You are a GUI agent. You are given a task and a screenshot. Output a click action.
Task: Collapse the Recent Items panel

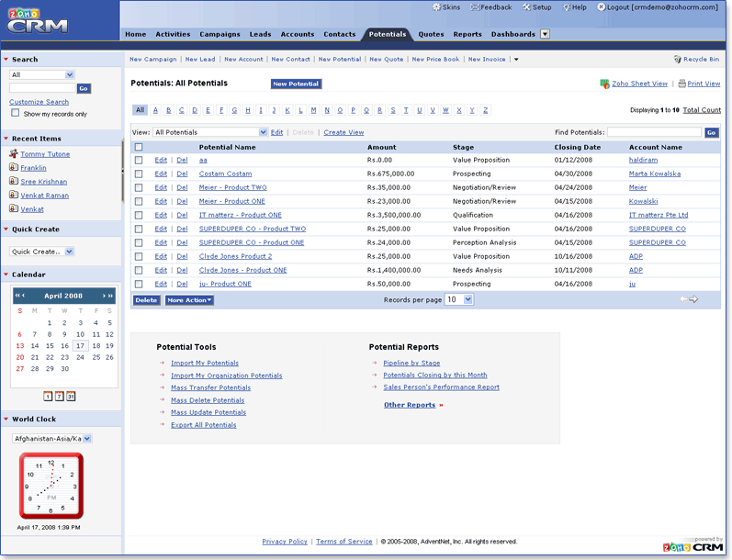[6, 139]
